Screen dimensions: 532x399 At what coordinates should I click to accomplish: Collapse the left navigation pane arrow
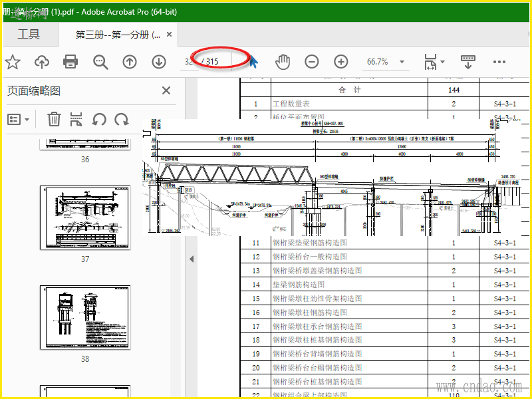[192, 259]
